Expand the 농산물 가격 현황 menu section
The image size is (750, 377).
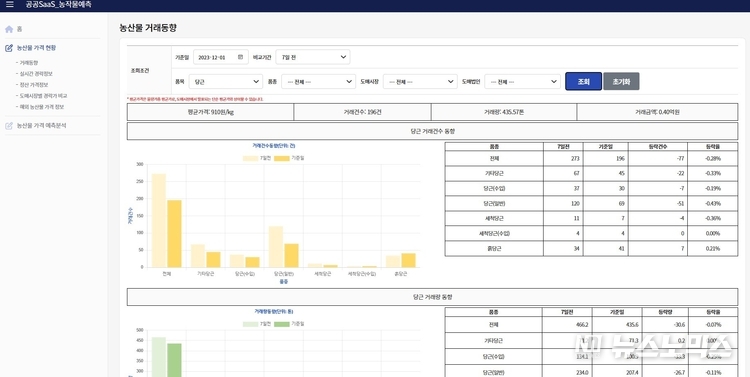36,48
